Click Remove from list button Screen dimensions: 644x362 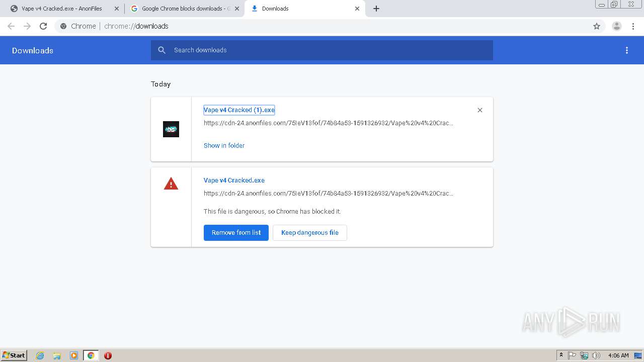(x=236, y=233)
